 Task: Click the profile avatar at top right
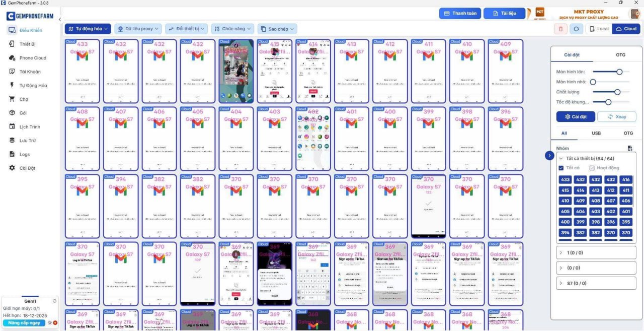click(x=635, y=14)
